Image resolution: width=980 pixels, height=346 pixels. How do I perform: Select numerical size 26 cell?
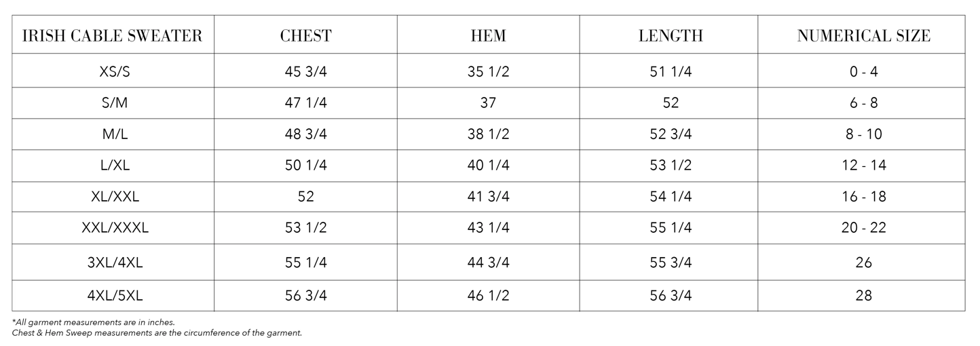(x=863, y=263)
